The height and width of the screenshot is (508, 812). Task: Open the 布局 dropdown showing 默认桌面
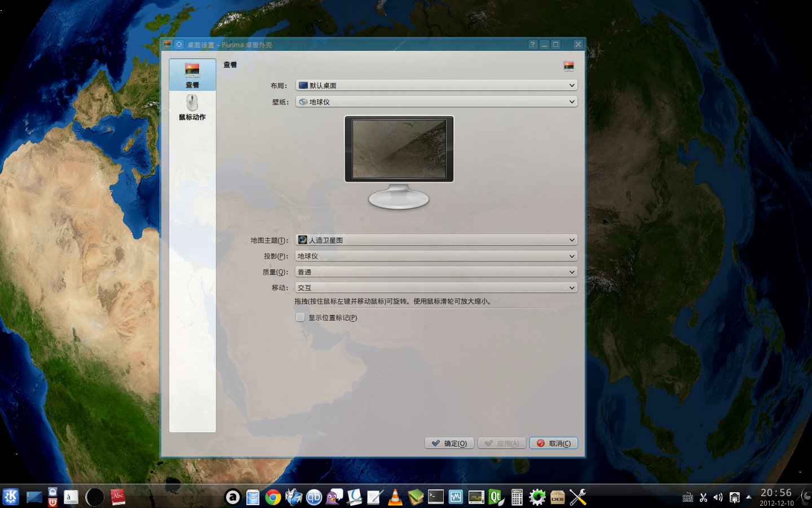(436, 85)
